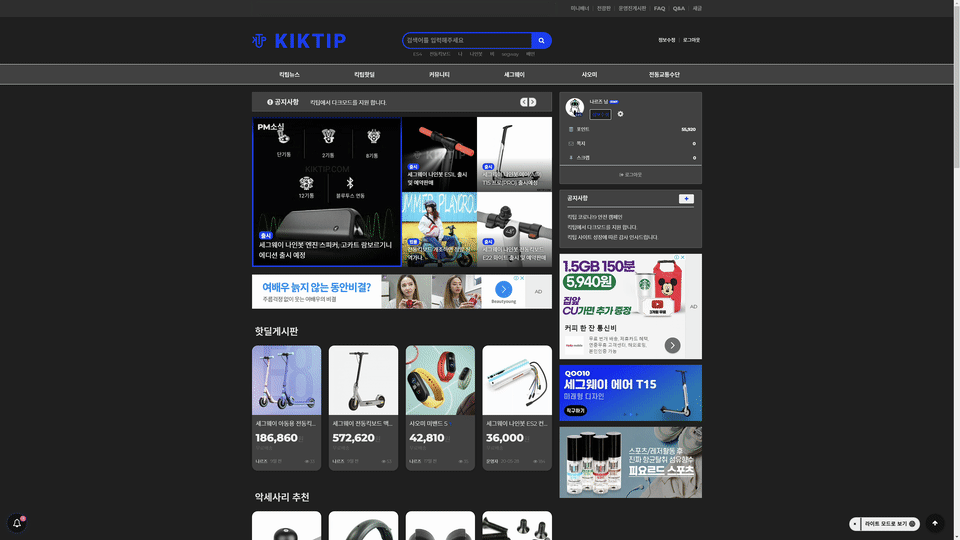The image size is (960, 540).
Task: Click the scrap icon in profile box
Action: (x=571, y=157)
